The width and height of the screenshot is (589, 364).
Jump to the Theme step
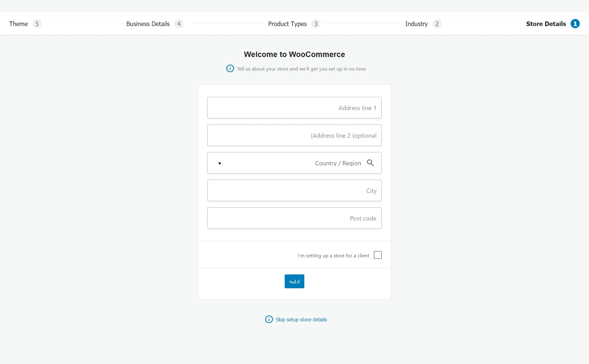click(x=18, y=24)
